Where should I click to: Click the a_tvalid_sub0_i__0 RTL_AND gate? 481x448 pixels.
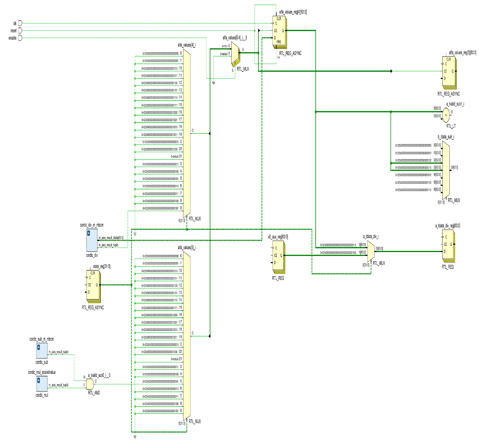90,384
